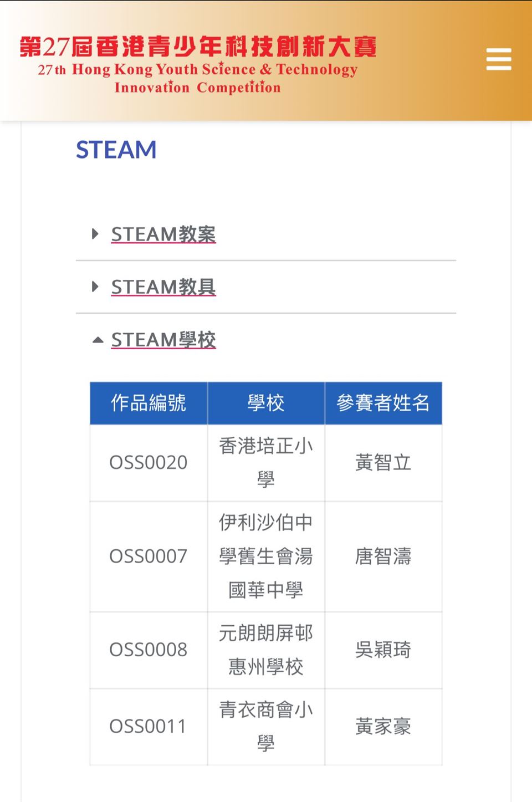This screenshot has width=532, height=802.
Task: Select the 參賽者姓名 column header
Action: tap(383, 403)
